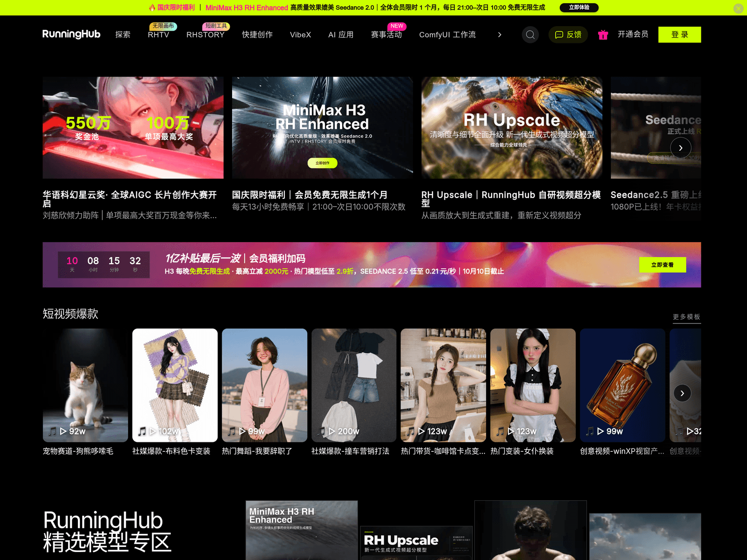Open the RH Upscale parrot banner
Screen dimensions: 747x560
click(x=512, y=128)
